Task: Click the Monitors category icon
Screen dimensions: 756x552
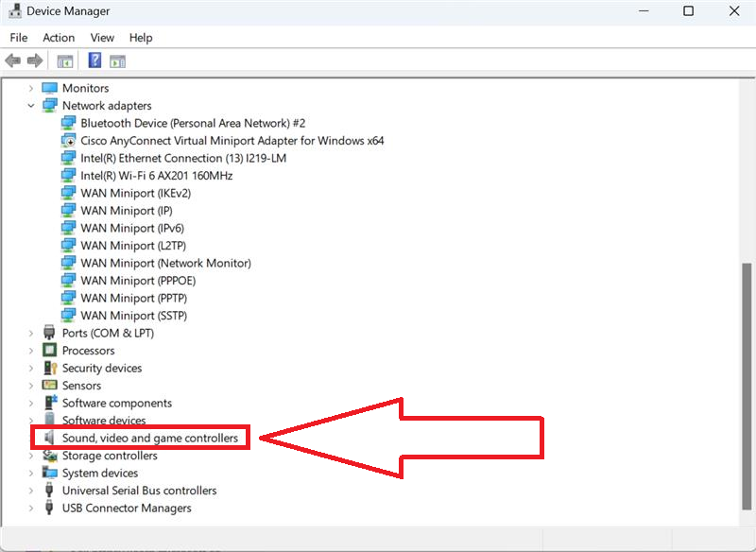Action: [50, 88]
